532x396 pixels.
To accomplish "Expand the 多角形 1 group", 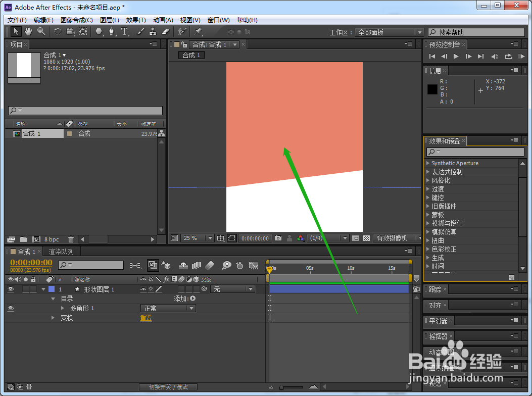I will point(63,308).
